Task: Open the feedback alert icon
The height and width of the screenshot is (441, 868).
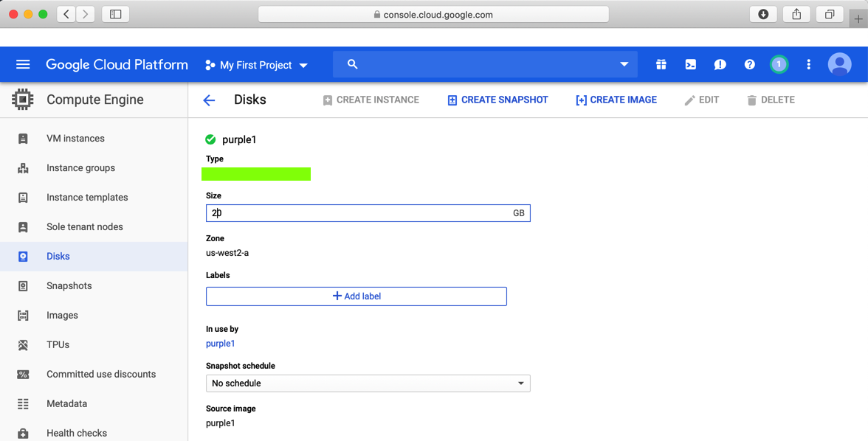Action: coord(720,65)
